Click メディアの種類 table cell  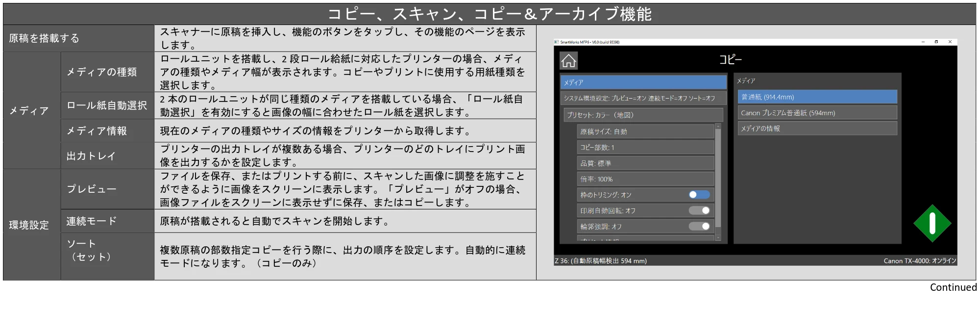[x=108, y=72]
